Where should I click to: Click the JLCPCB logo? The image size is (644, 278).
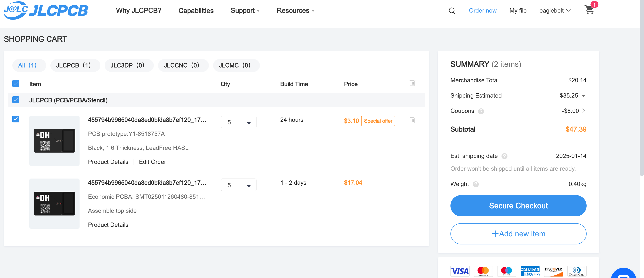coord(46,10)
